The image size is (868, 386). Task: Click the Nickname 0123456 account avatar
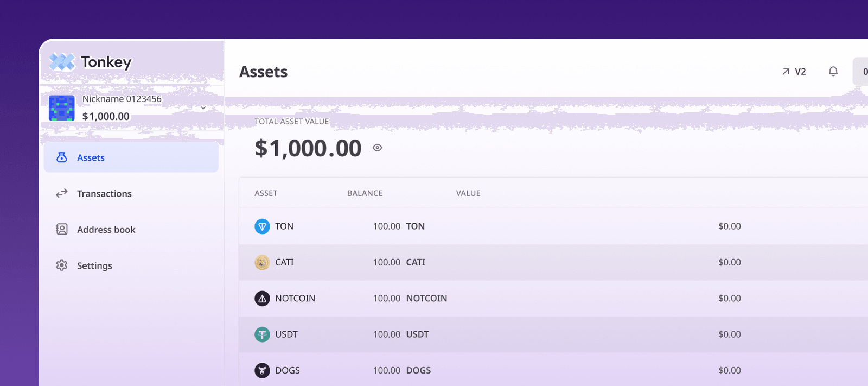[x=62, y=108]
